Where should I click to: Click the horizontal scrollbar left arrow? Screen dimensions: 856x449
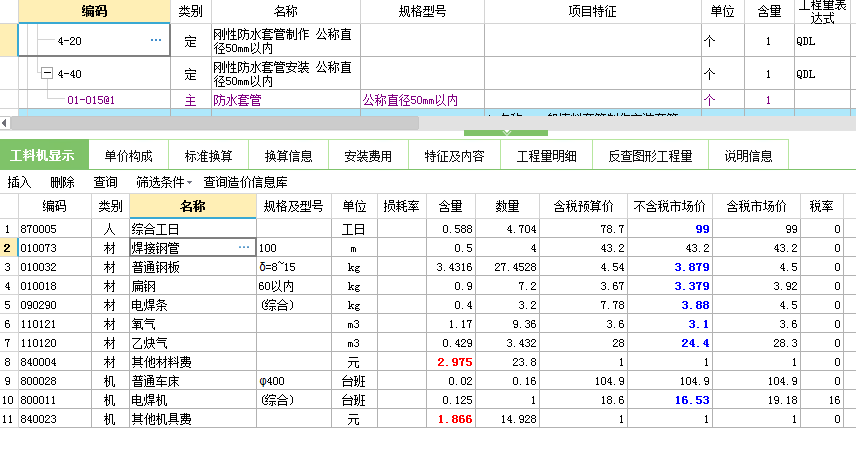click(x=4, y=123)
